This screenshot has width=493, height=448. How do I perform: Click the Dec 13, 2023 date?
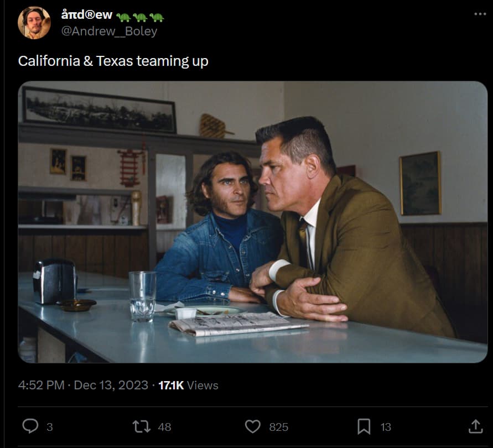click(111, 385)
